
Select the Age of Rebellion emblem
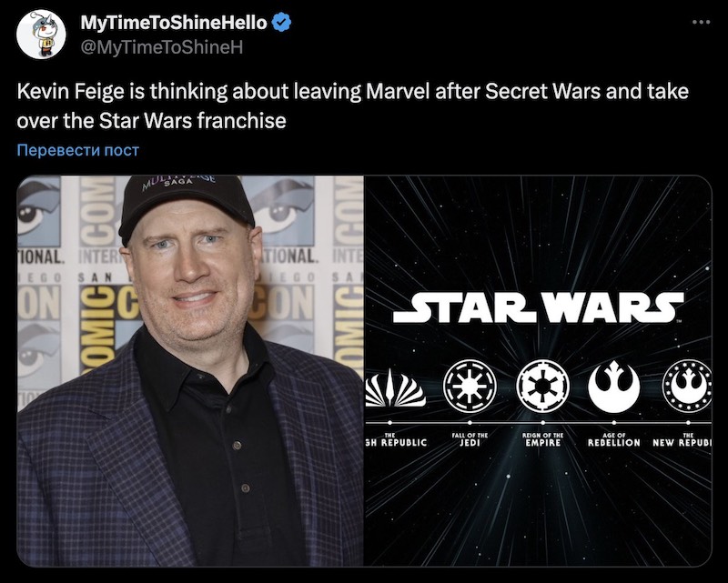(614, 387)
